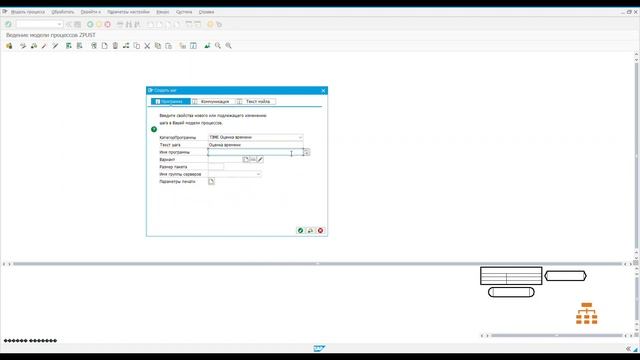This screenshot has width=640, height=360.
Task: Click the red Cancel button in the standard toolbar
Action: click(x=108, y=24)
